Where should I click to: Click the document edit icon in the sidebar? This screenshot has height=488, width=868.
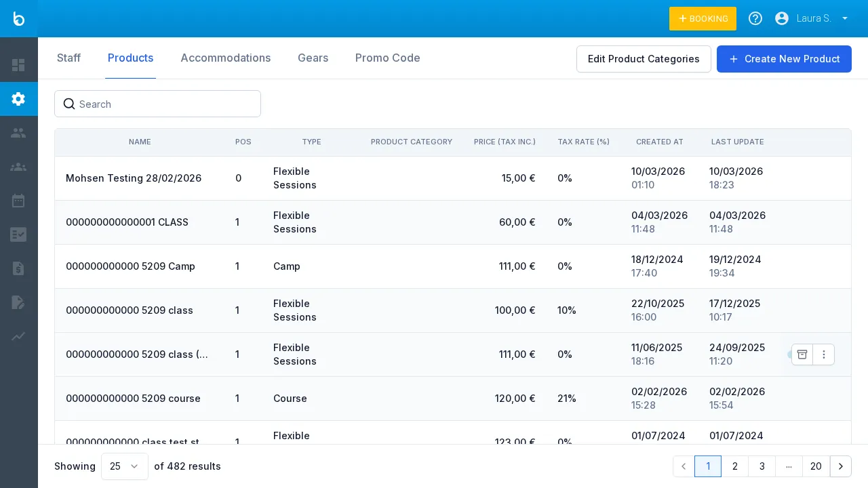tap(18, 302)
